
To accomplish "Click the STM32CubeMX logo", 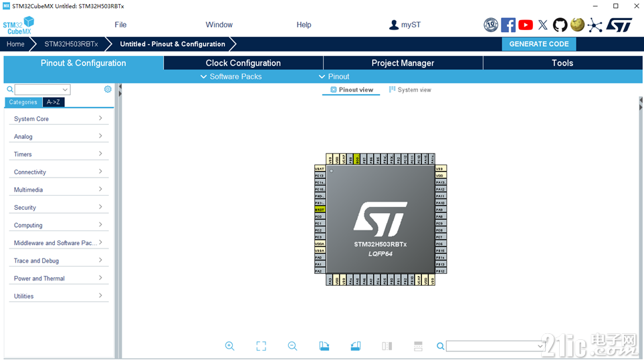I will tap(19, 25).
